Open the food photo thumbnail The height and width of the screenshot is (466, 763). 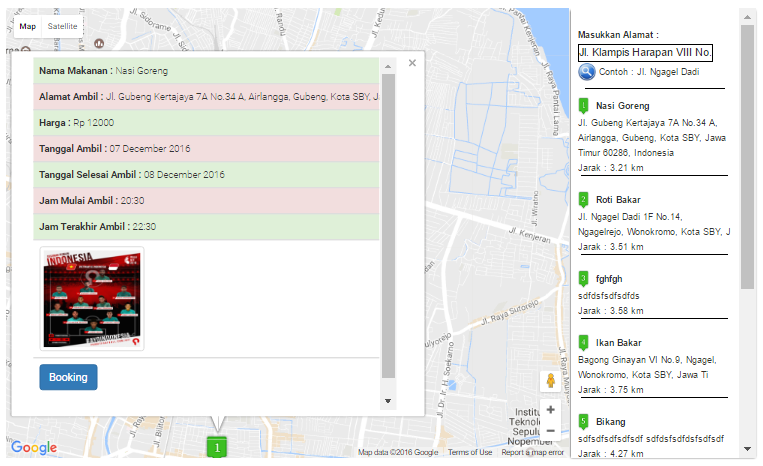tap(92, 299)
